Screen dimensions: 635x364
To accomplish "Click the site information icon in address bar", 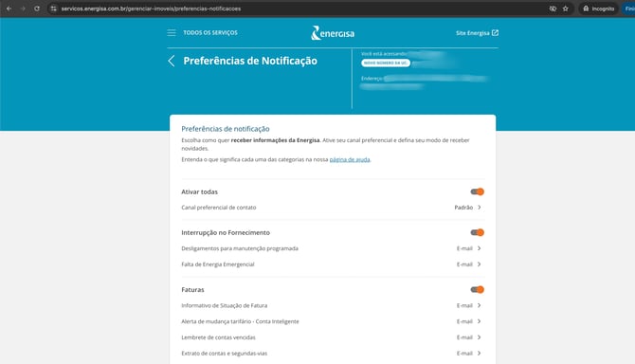I will tap(53, 9).
